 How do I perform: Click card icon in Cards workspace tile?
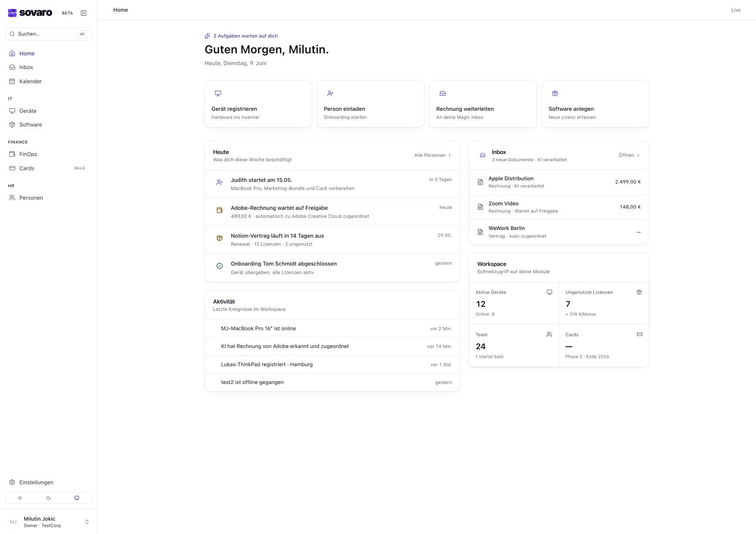(639, 335)
